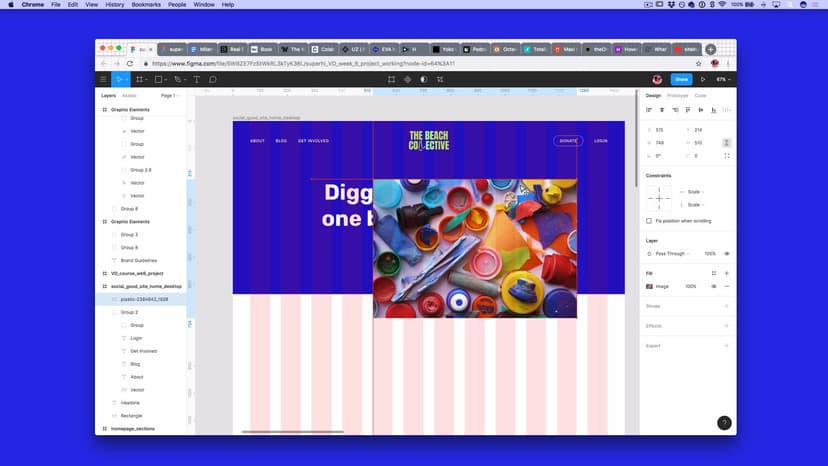
Task: Click the image fill thumbnail swatch
Action: pyautogui.click(x=649, y=286)
